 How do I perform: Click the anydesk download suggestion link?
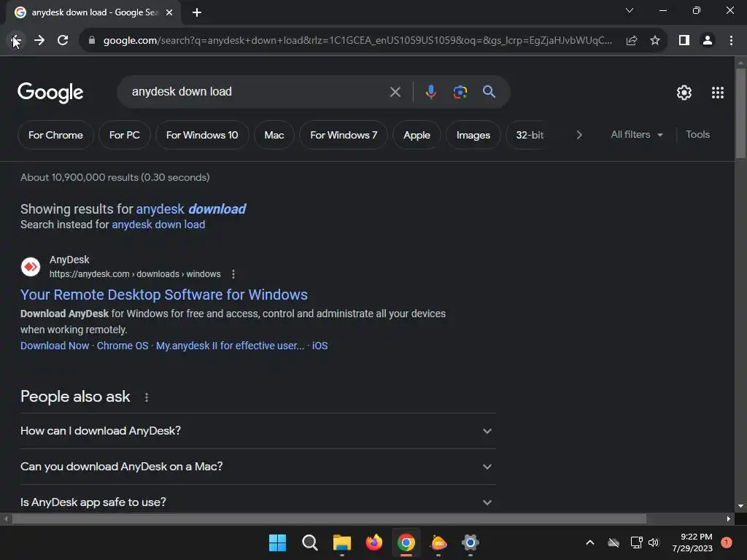(x=191, y=209)
